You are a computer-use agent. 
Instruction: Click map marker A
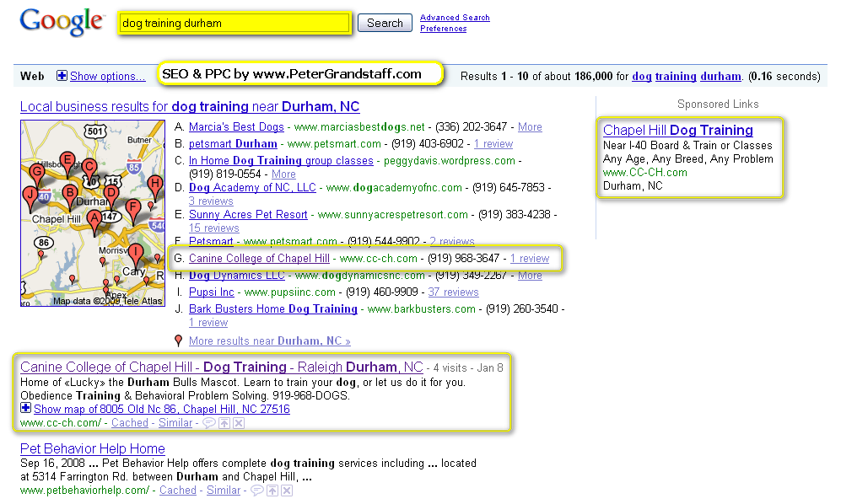point(95,222)
